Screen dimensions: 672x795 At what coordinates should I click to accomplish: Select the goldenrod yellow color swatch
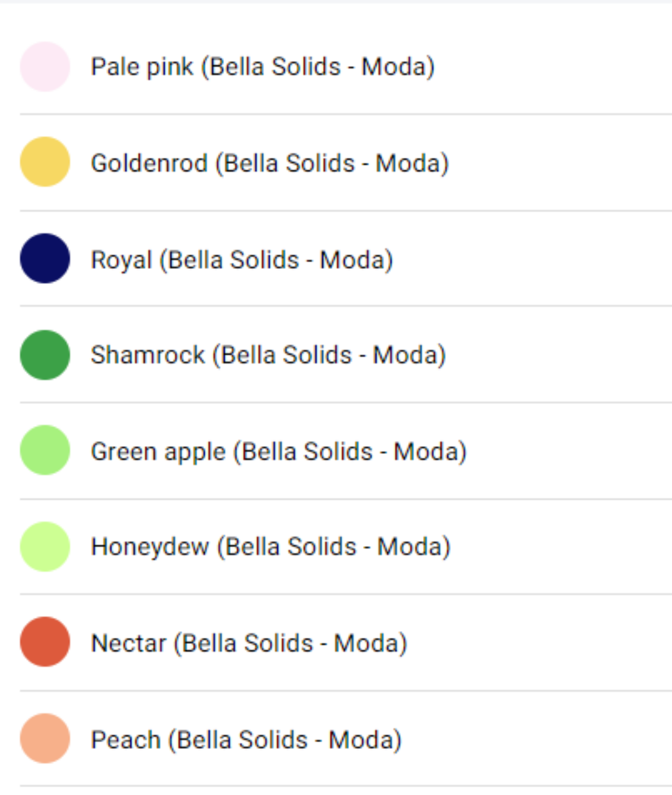[45, 162]
